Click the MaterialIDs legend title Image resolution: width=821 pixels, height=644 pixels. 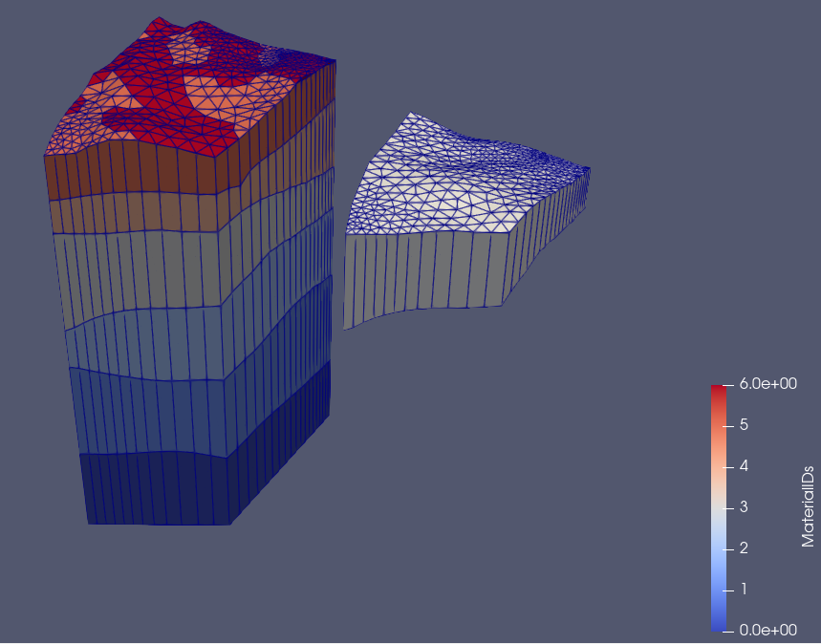[807, 507]
